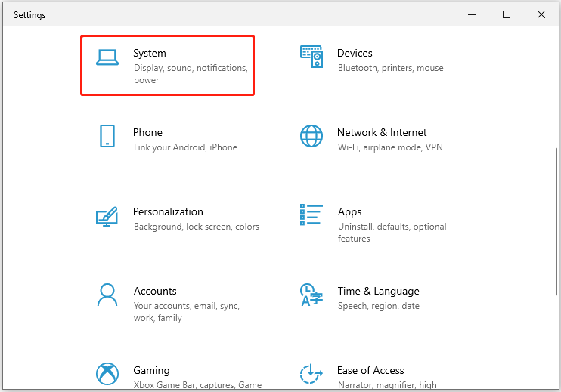Click the vertical scrollbar thumb
Viewport: 561px width, 392px height.
pyautogui.click(x=556, y=221)
